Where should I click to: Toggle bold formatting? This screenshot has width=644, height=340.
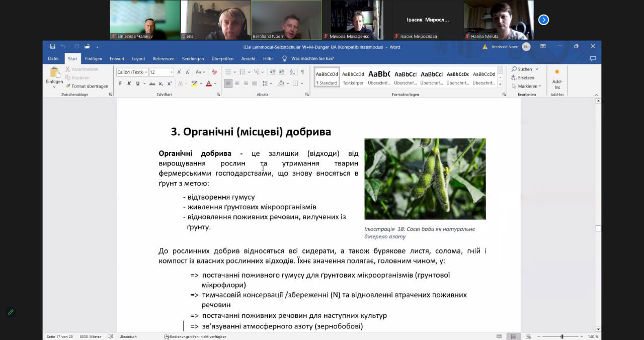point(121,83)
